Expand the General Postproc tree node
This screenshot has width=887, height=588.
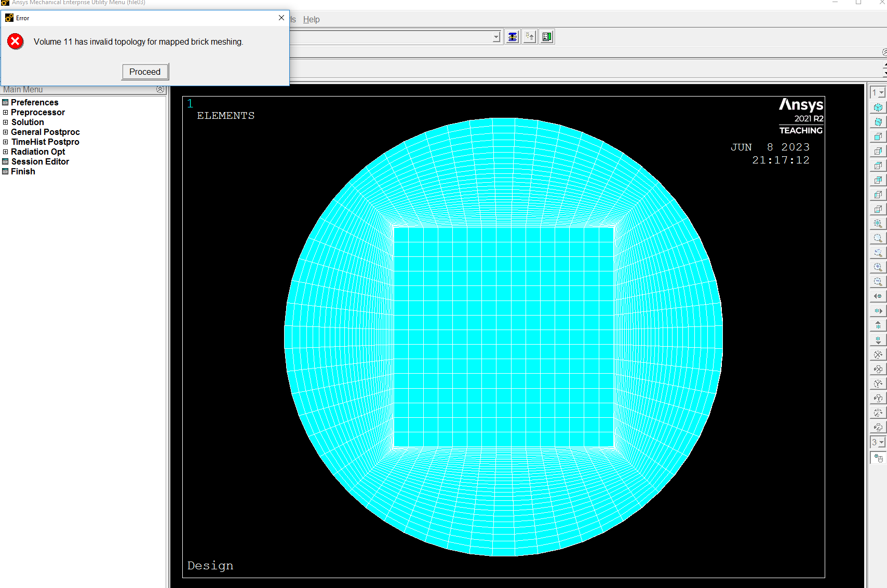[6, 132]
